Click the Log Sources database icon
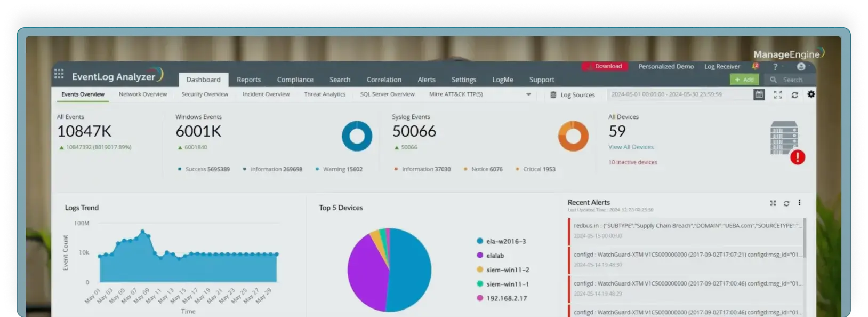Viewport: 868px width, 317px height. pyautogui.click(x=553, y=94)
